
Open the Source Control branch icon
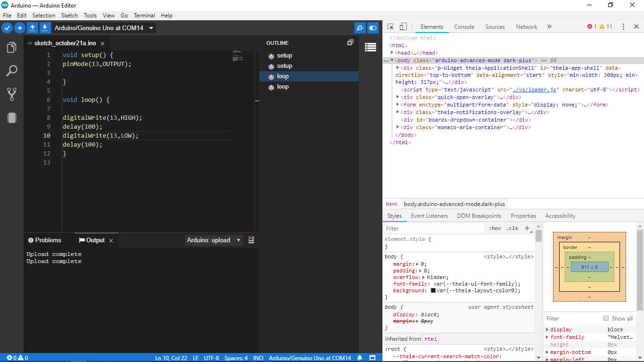tap(12, 94)
